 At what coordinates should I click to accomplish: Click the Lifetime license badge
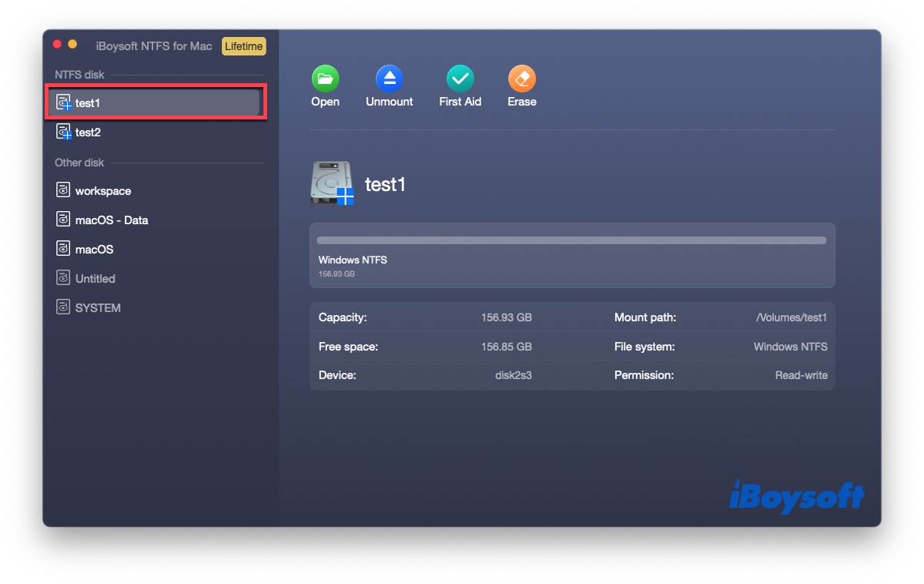pyautogui.click(x=243, y=46)
